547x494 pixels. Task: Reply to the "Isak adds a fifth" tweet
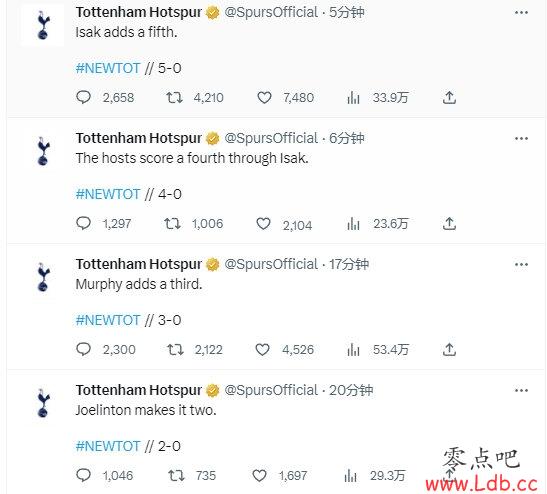point(83,97)
